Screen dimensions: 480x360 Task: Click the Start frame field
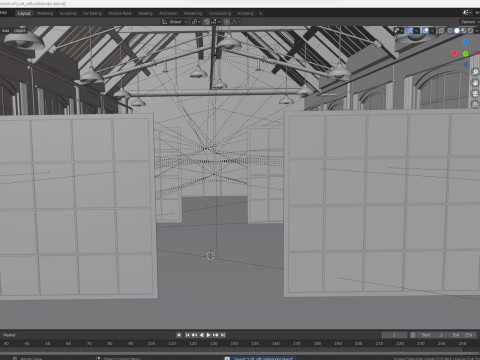click(432, 335)
